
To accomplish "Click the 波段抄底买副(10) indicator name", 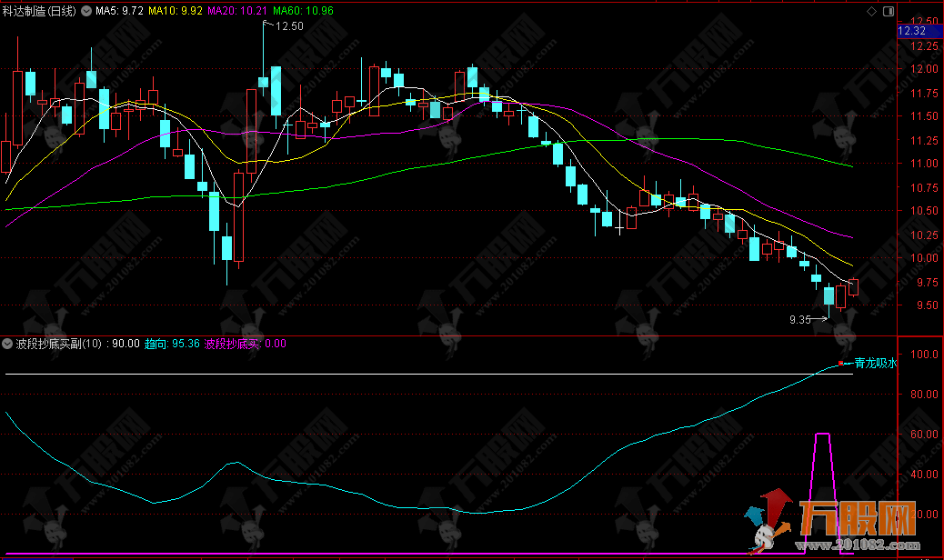I will (x=59, y=344).
